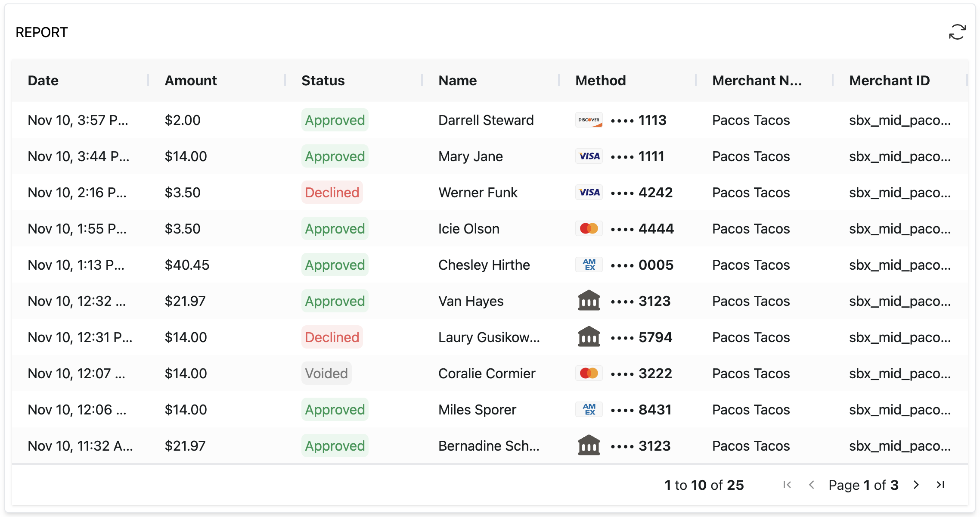Toggle the Voided badge for Coralie Cormier
The height and width of the screenshot is (517, 980).
[x=326, y=373]
